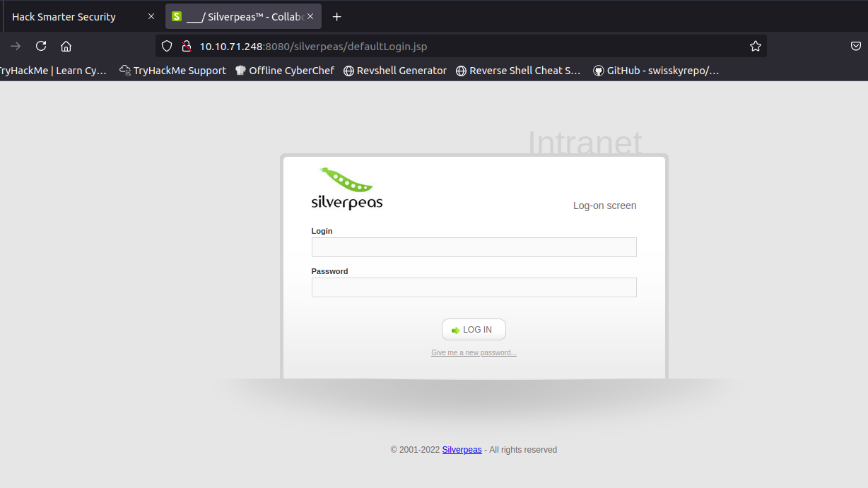The image size is (868, 488).
Task: Select the Silverpeas Collaborative tab
Action: coord(243,16)
